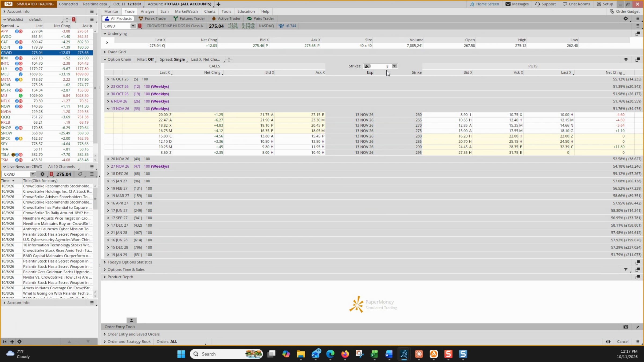
Task: Click sidebar first-page skip icon
Action: coord(5,342)
